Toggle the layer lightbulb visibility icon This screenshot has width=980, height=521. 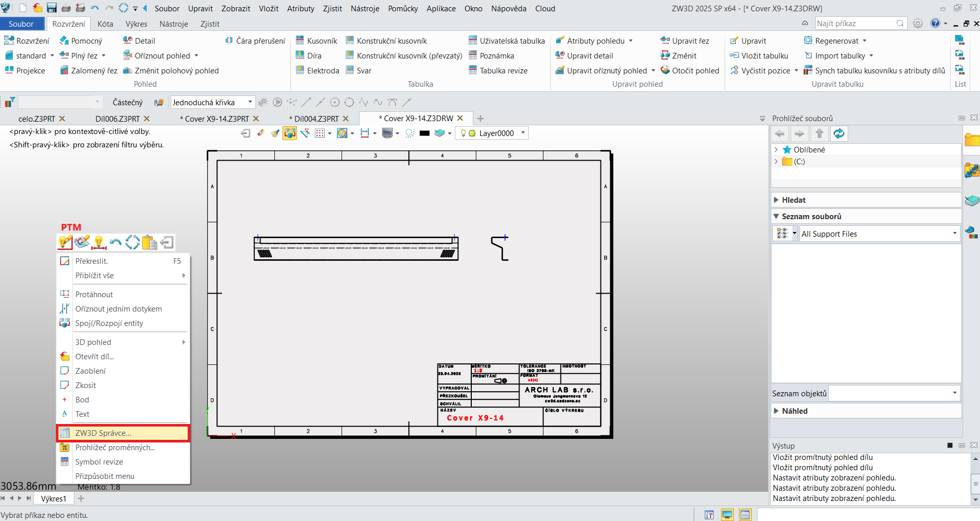[464, 133]
